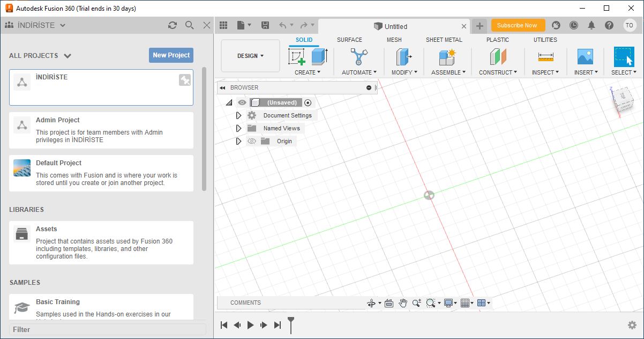Switch to the MESH tab

tap(394, 40)
